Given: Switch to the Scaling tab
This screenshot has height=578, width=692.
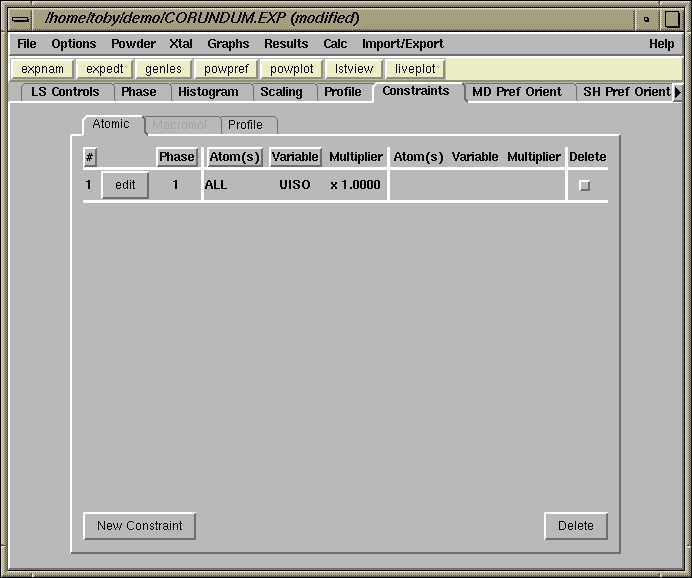Looking at the screenshot, I should [281, 92].
